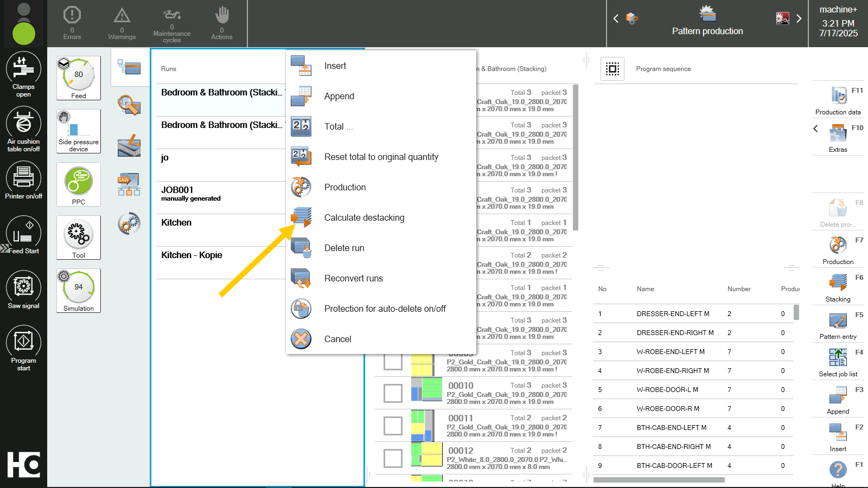Select Delete run menu entry
Image resolution: width=868 pixels, height=488 pixels.
point(381,248)
